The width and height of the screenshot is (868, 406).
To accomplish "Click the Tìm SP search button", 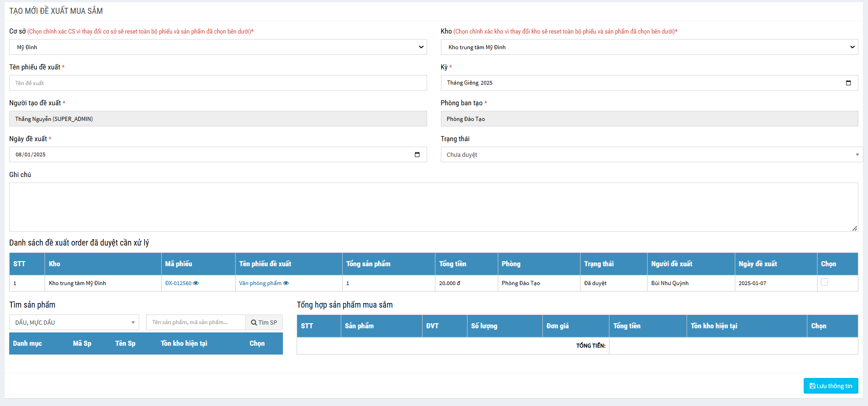I will [264, 322].
